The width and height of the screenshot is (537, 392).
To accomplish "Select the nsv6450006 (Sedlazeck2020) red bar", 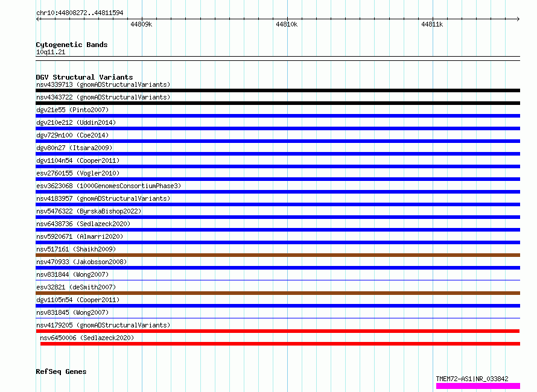I will coord(280,344).
